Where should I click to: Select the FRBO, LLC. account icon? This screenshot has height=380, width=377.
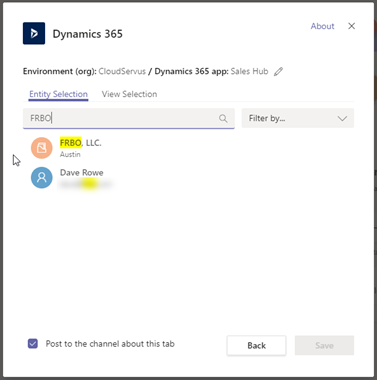pyautogui.click(x=42, y=148)
